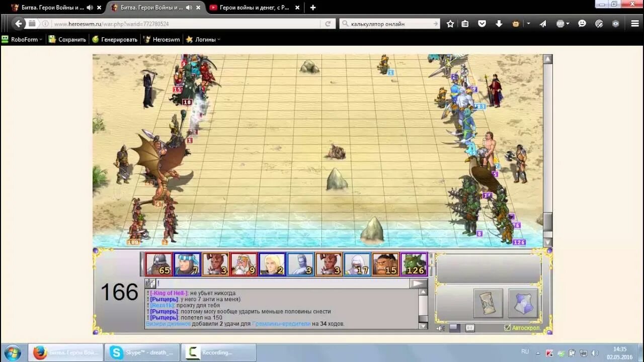Image resolution: width=644 pixels, height=362 pixels.
Task: Open the system tray volume icon
Action: [x=595, y=353]
